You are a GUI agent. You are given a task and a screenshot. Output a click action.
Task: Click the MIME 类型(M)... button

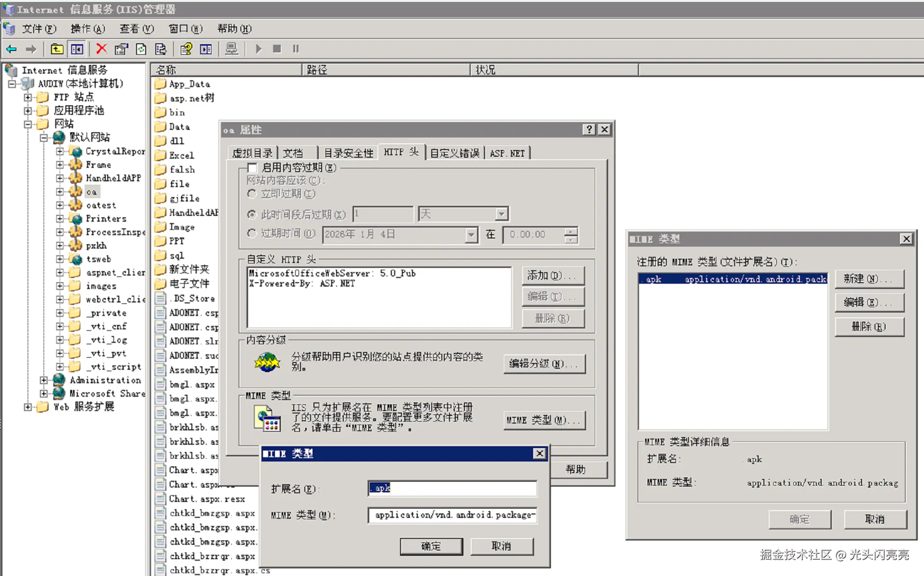544,420
